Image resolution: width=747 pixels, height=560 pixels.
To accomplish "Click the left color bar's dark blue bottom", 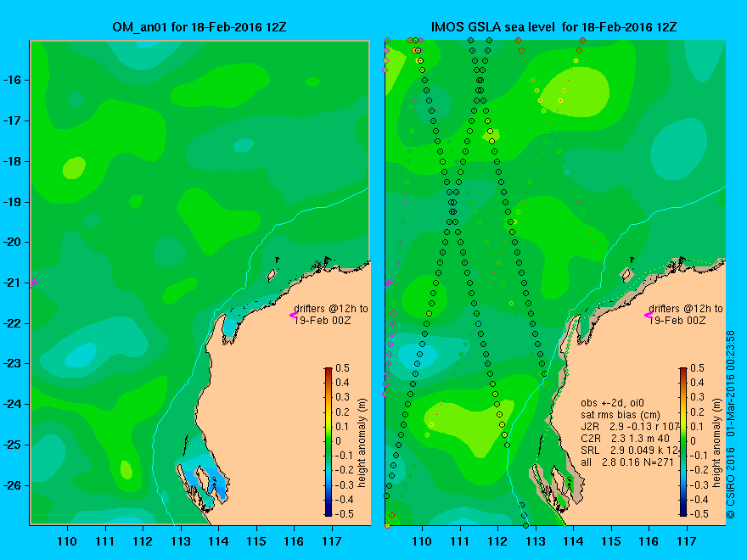I will pos(329,512).
